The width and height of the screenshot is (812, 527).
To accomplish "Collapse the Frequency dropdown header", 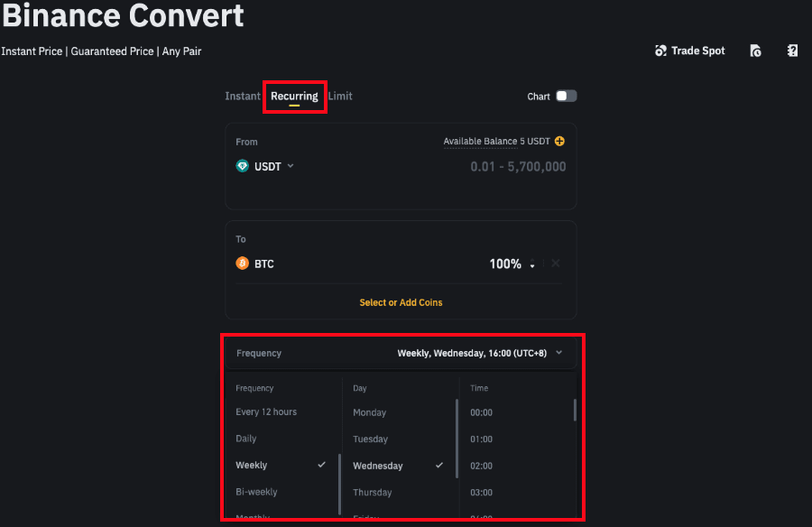I will [558, 353].
